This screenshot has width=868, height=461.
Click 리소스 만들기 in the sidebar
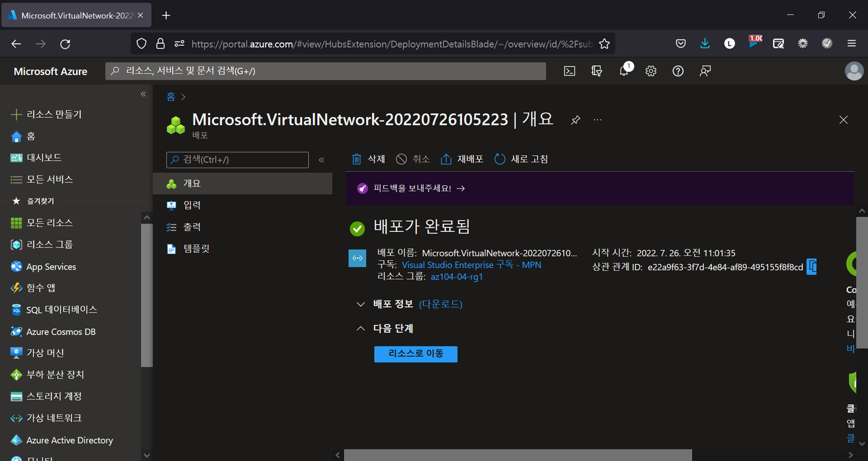(x=46, y=114)
